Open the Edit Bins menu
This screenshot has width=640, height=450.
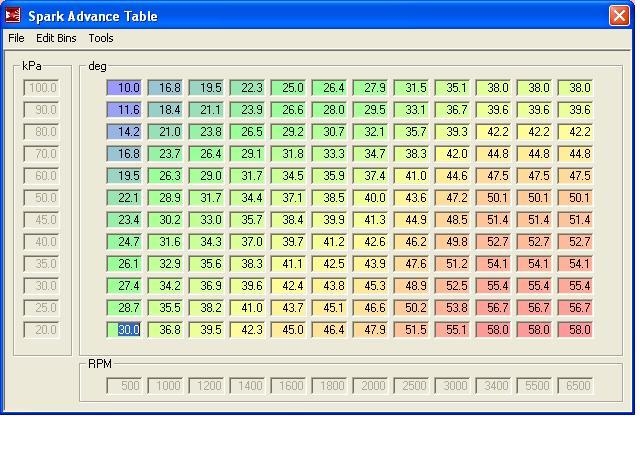click(56, 38)
